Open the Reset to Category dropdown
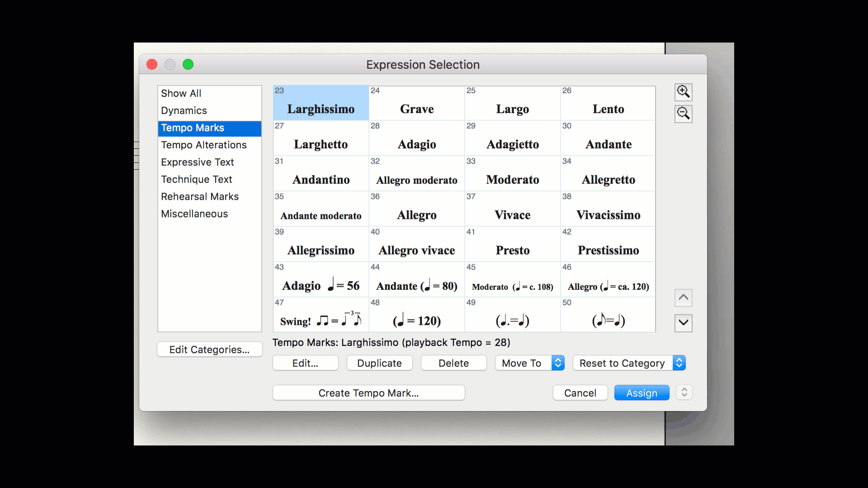868x488 pixels. (x=629, y=363)
